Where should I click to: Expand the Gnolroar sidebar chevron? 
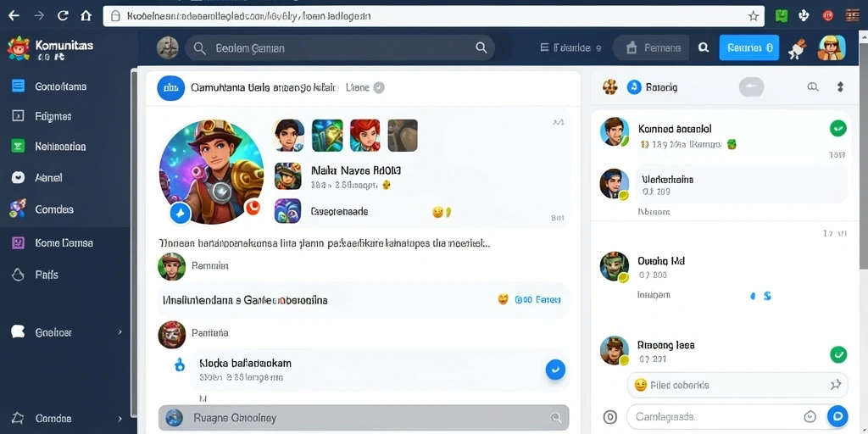pos(120,332)
